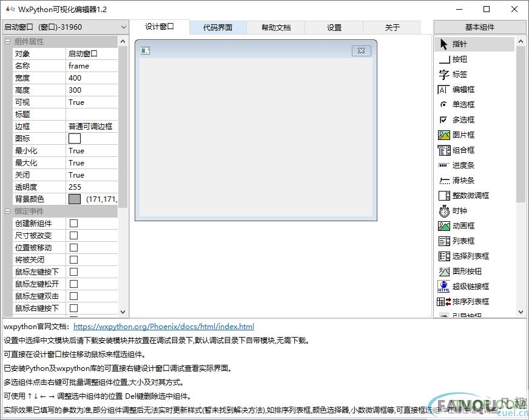
Task: Click the empty 标题 value field
Action: 92,115
